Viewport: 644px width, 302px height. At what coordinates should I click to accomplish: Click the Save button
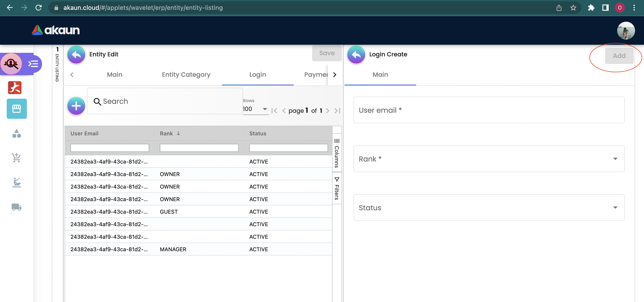pyautogui.click(x=326, y=53)
